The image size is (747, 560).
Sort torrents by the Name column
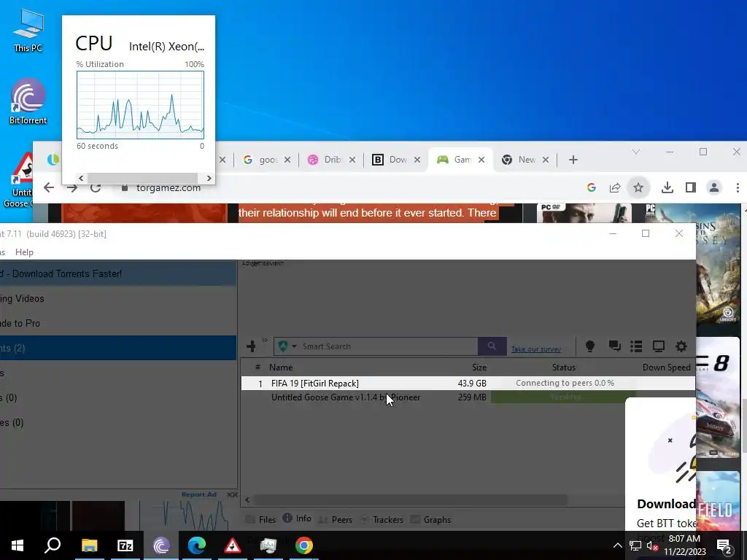click(x=281, y=367)
